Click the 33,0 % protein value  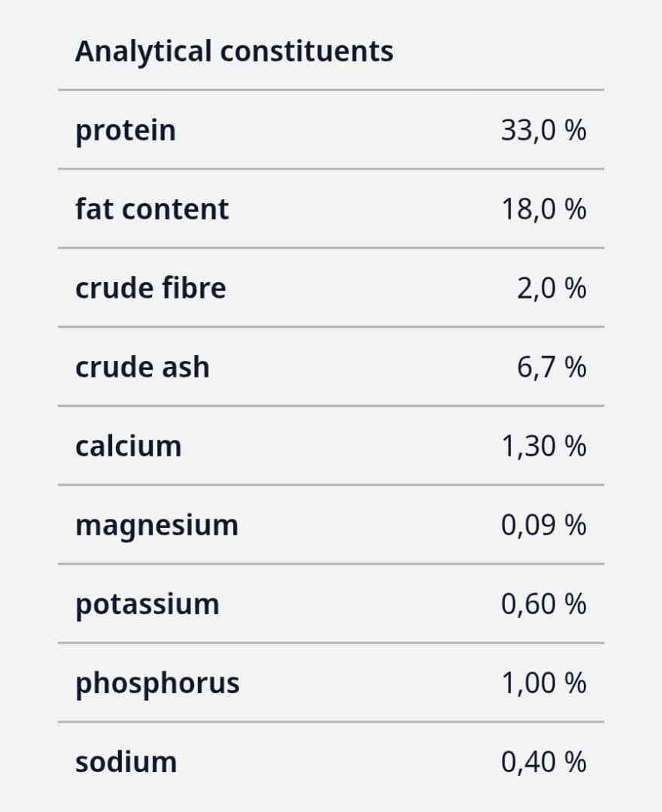click(543, 131)
